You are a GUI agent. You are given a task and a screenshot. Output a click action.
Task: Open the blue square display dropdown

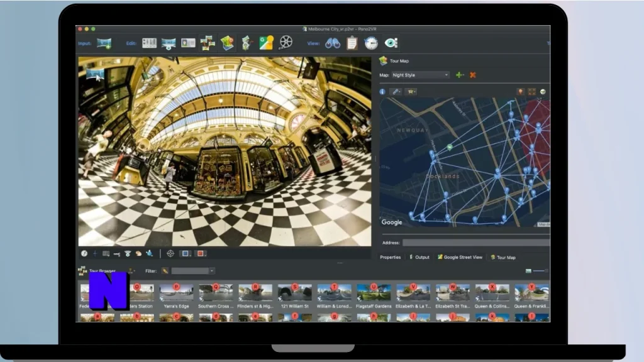coord(186,254)
